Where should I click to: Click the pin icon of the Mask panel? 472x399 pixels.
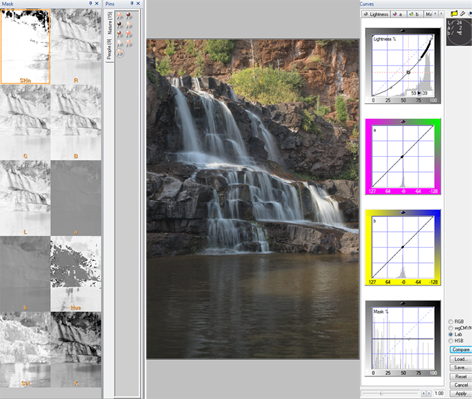click(90, 3)
